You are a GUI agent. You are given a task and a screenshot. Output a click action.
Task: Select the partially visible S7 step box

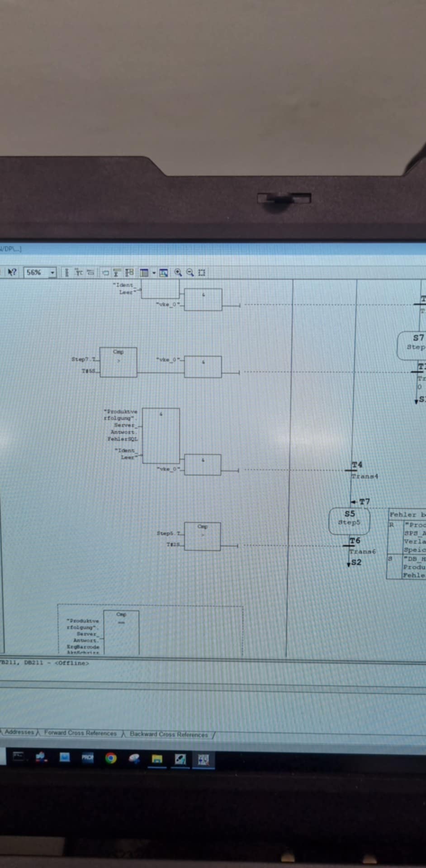click(x=412, y=345)
